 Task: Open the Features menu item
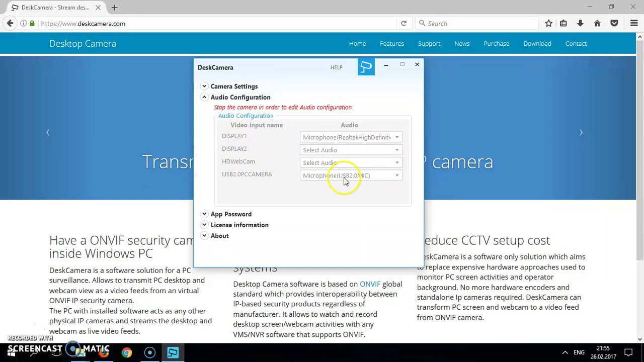[x=392, y=44]
